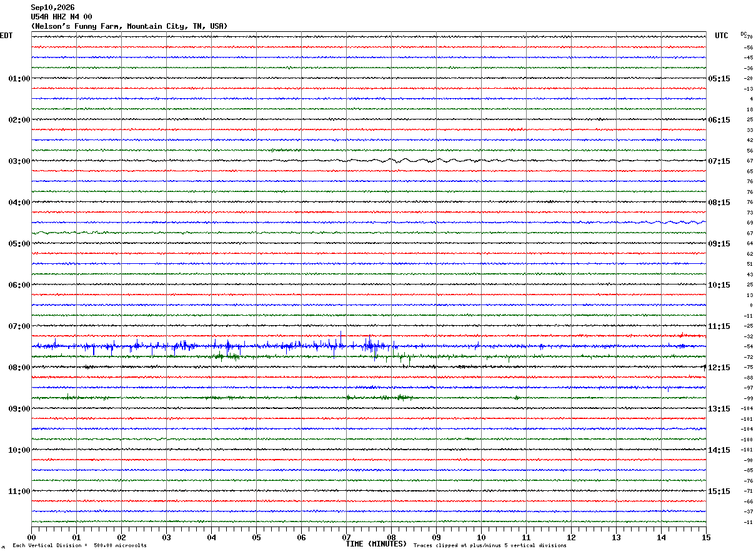The width and height of the screenshot is (756, 554).
Task: Select minute 15 on the time axis
Action: 706,538
